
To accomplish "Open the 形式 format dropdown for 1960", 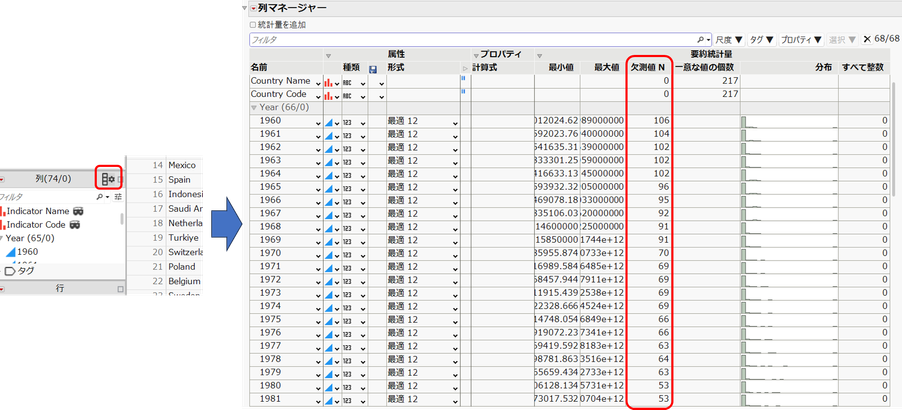I will (455, 123).
